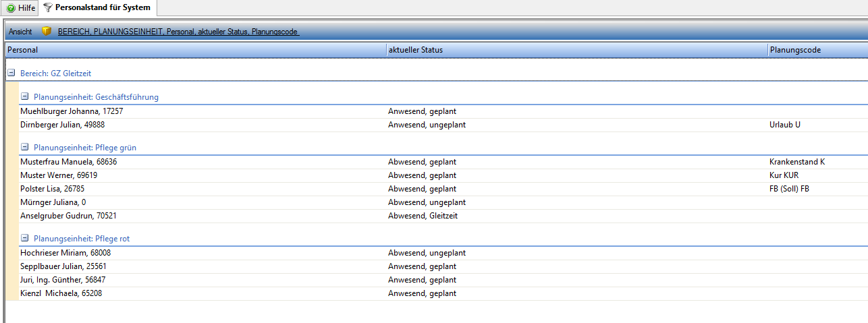The height and width of the screenshot is (323, 868).
Task: Click the Urlaub U planning code cell
Action: 784,125
